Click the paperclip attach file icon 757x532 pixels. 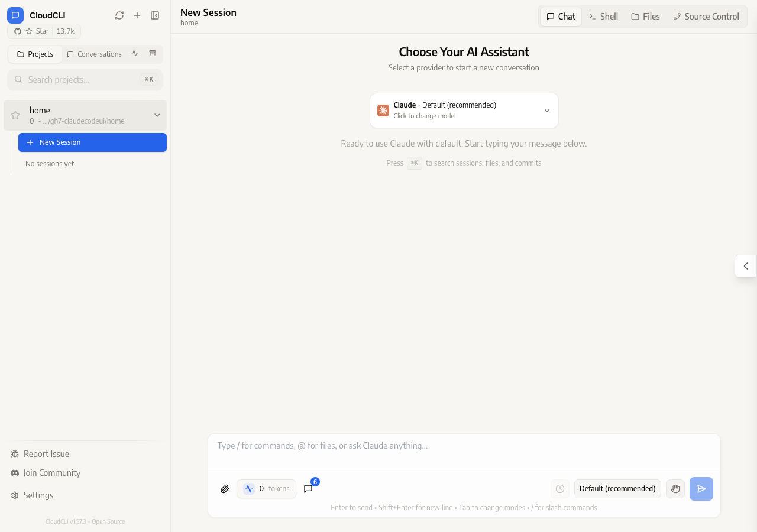point(225,489)
